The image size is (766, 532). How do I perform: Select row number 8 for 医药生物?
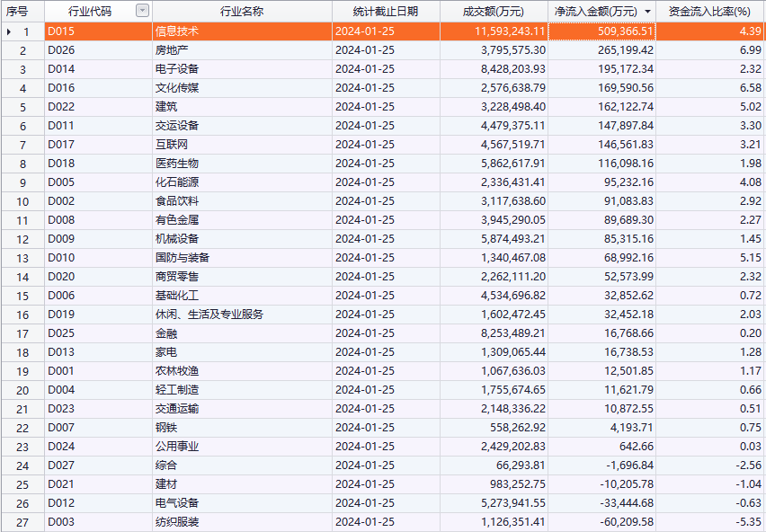(x=23, y=164)
